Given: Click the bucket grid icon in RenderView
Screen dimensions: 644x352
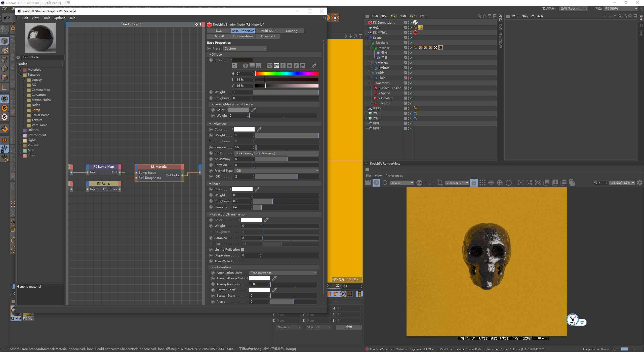Looking at the screenshot, I should pyautogui.click(x=482, y=183).
